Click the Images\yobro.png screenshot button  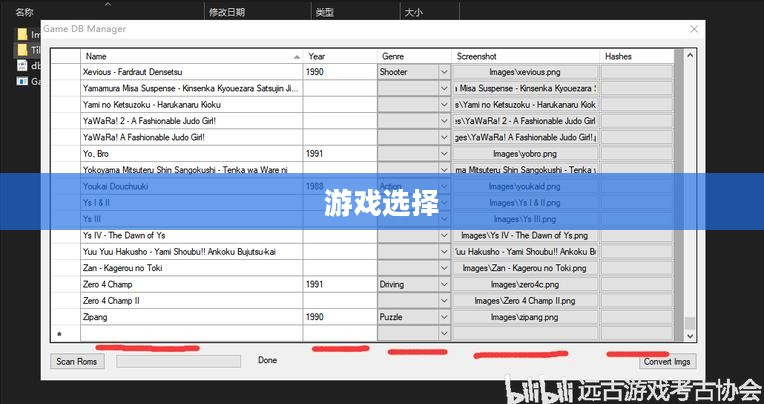click(525, 154)
